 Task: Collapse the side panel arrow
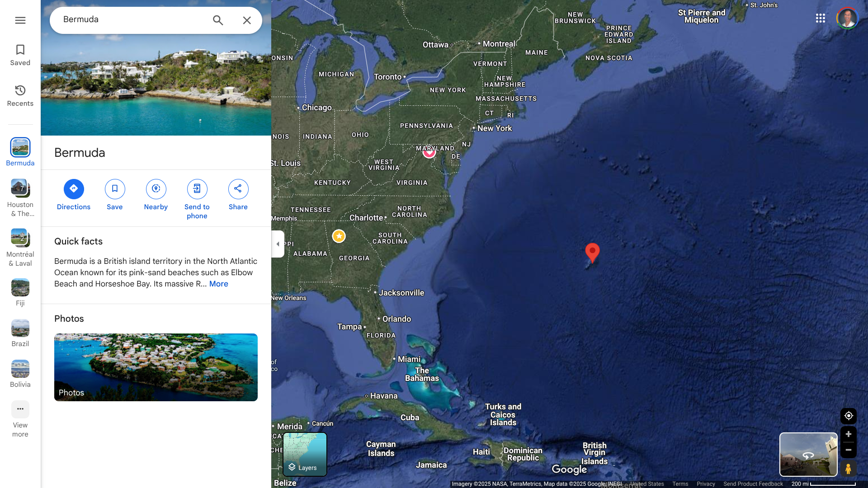(x=278, y=244)
